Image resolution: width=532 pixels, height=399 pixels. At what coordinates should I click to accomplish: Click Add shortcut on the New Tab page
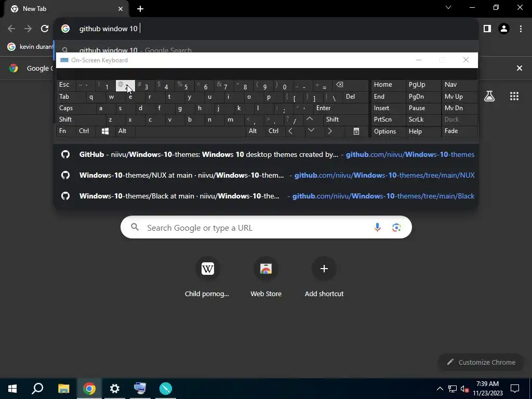pyautogui.click(x=324, y=277)
